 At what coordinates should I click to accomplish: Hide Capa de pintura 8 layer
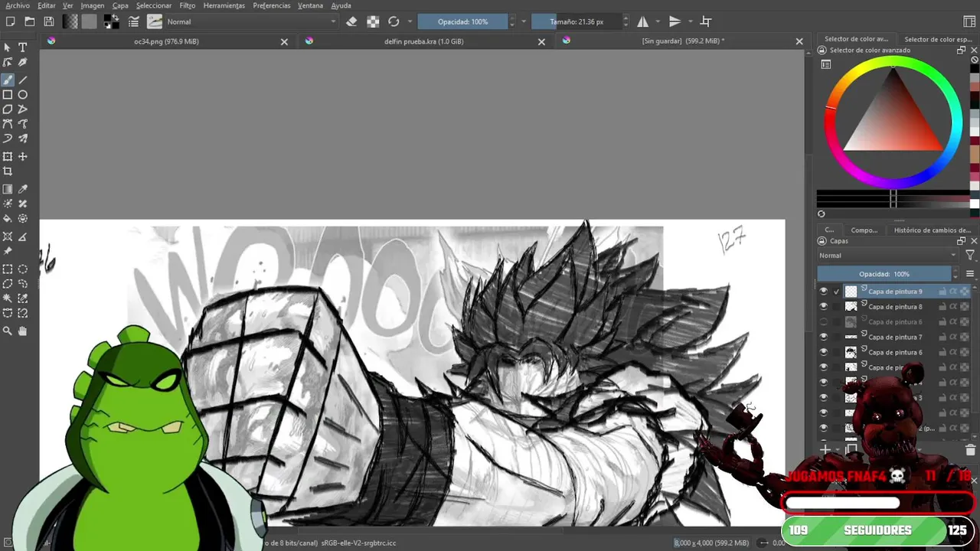click(x=824, y=307)
